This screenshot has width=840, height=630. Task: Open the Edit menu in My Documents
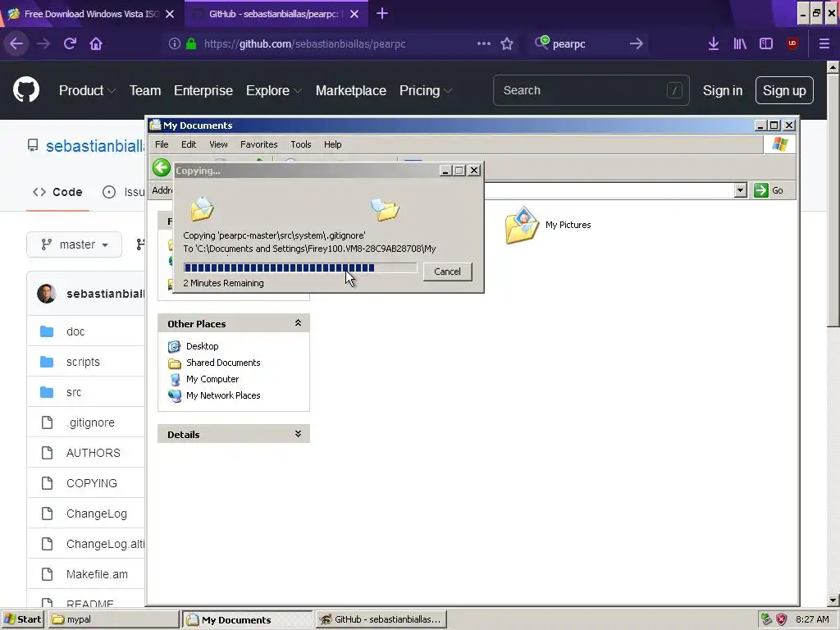pos(189,144)
